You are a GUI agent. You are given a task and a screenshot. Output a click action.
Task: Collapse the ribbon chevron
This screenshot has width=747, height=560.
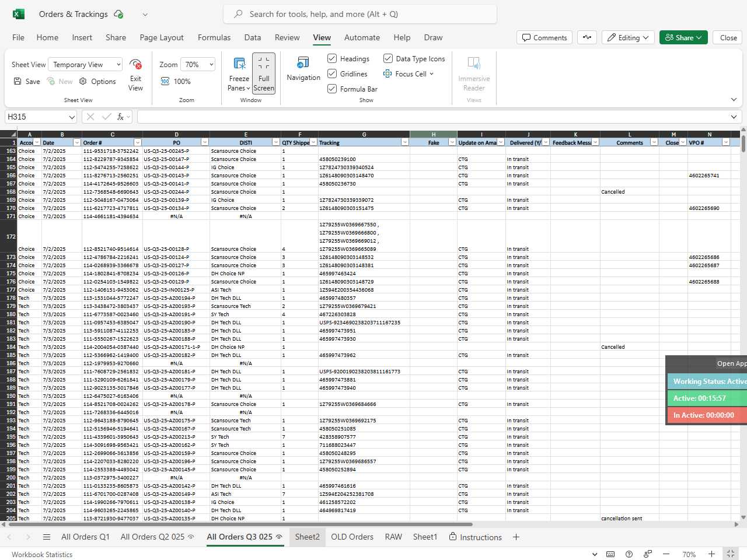coord(734,100)
